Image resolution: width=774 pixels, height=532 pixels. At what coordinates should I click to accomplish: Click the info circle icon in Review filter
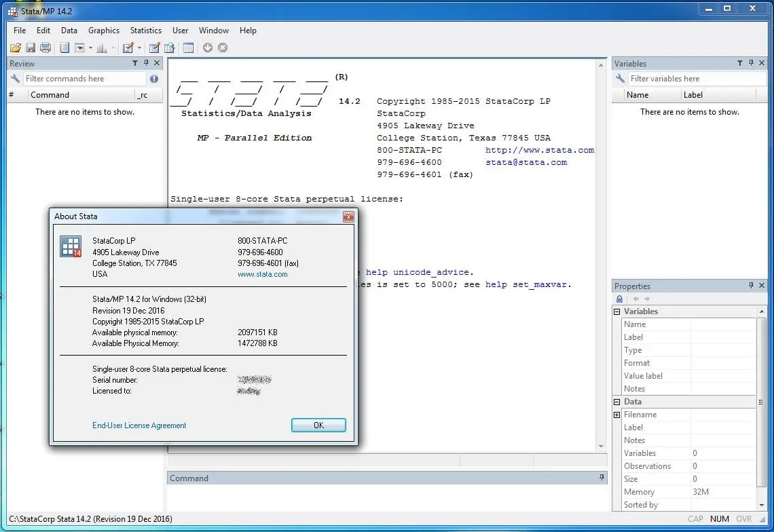coord(154,79)
